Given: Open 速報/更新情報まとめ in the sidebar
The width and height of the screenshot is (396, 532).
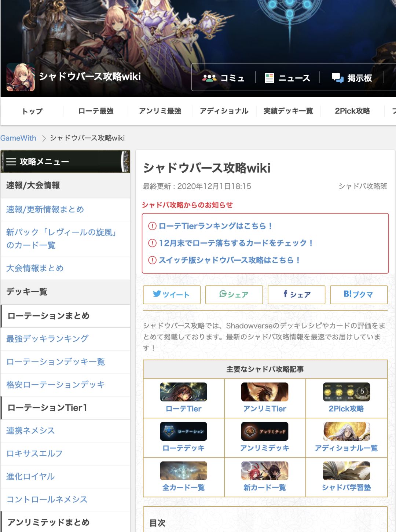Looking at the screenshot, I should point(45,209).
